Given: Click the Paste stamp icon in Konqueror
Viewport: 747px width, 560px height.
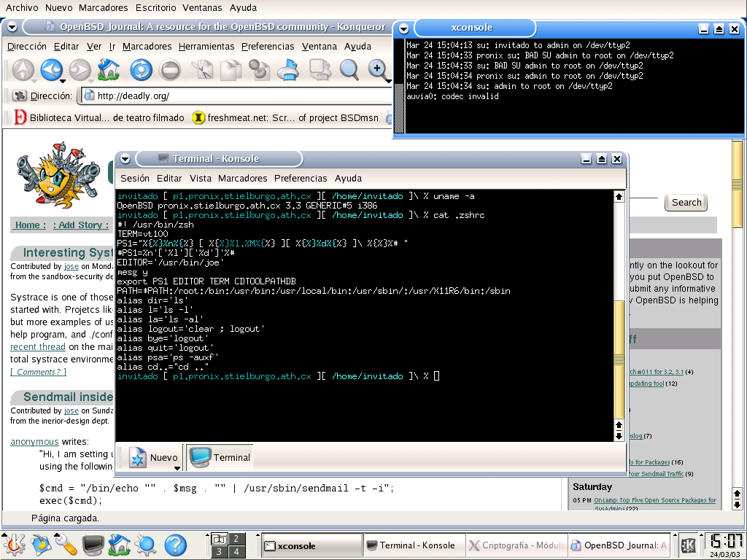Looking at the screenshot, I should (260, 69).
